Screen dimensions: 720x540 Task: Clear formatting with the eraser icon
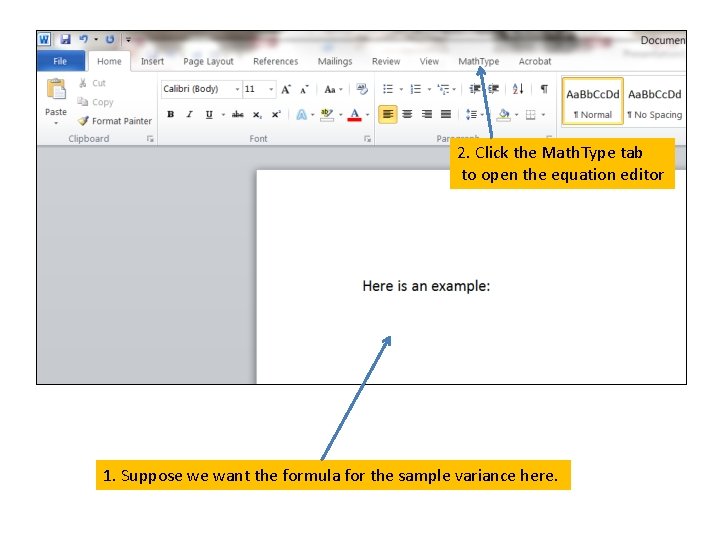362,89
